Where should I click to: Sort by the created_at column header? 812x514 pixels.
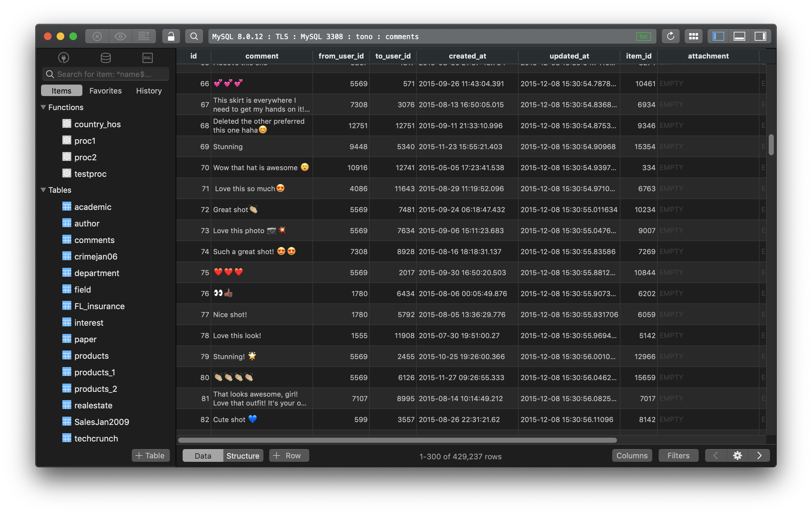(467, 56)
